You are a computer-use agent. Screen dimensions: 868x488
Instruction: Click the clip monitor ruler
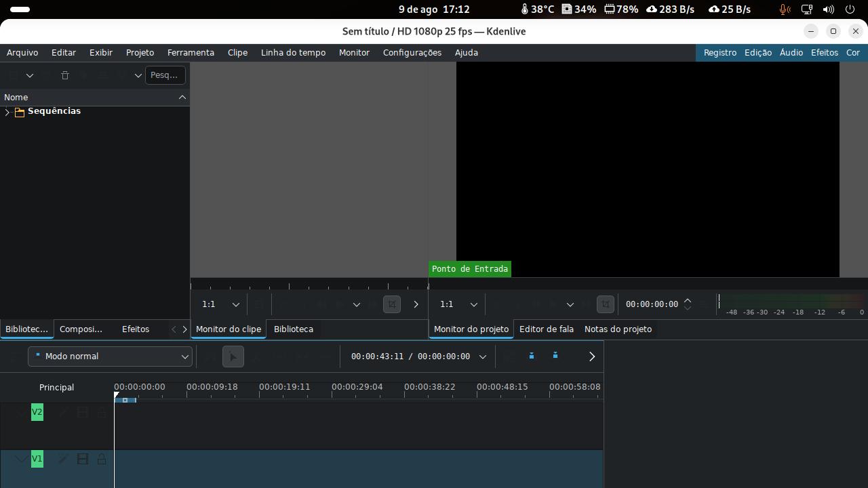(x=309, y=285)
